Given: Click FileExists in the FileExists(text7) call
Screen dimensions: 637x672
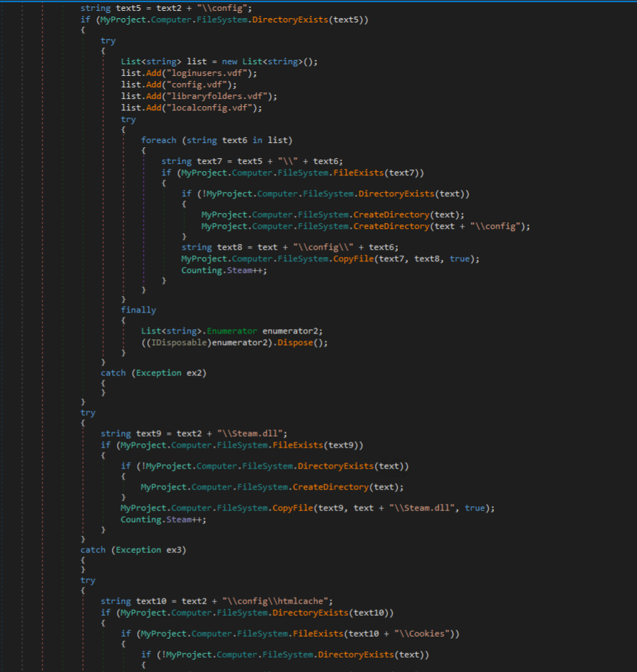Looking at the screenshot, I should [x=358, y=173].
